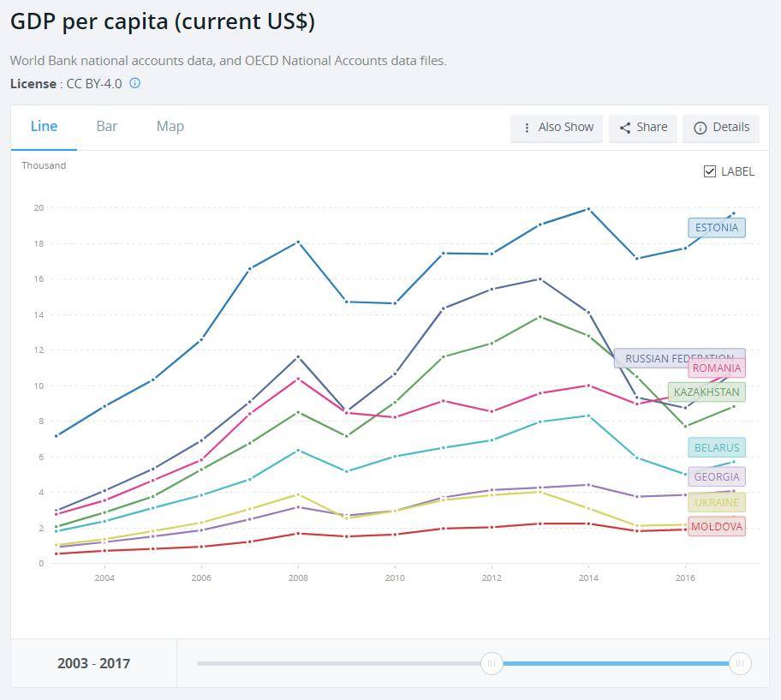781x700 pixels.
Task: Open the Also Show dropdown menu
Action: tap(557, 128)
